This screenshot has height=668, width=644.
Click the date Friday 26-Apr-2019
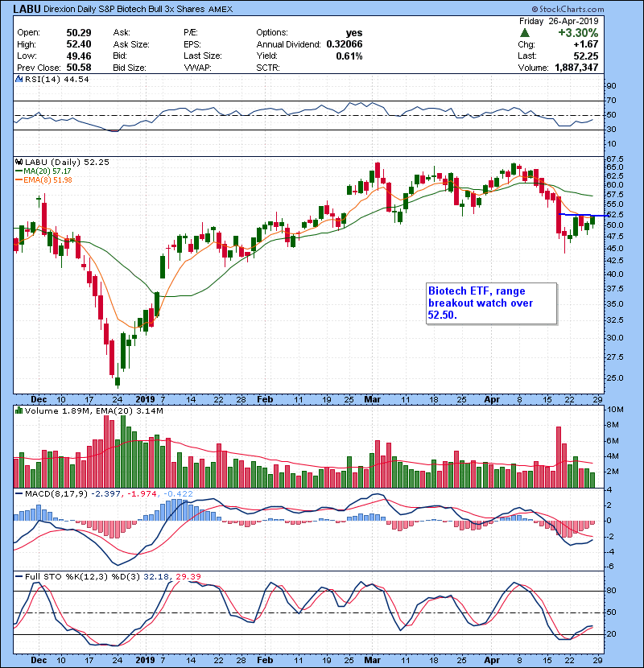pos(559,21)
